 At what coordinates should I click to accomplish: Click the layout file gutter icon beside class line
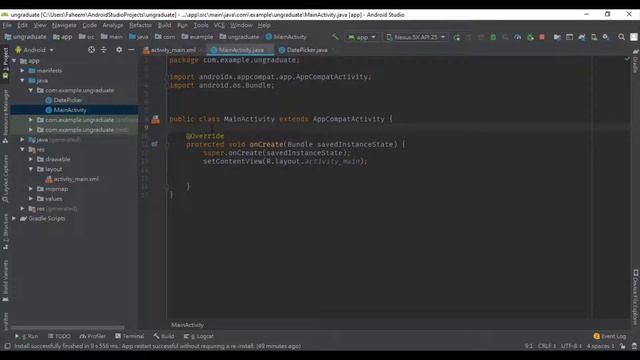click(x=156, y=119)
